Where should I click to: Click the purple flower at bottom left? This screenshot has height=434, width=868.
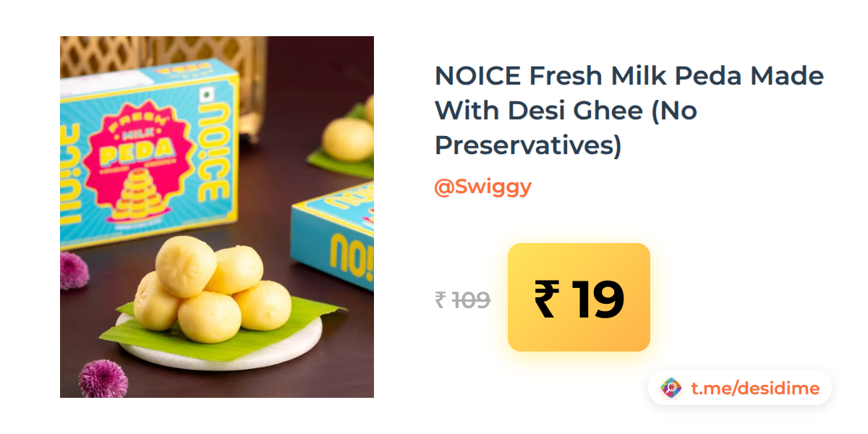point(103,378)
